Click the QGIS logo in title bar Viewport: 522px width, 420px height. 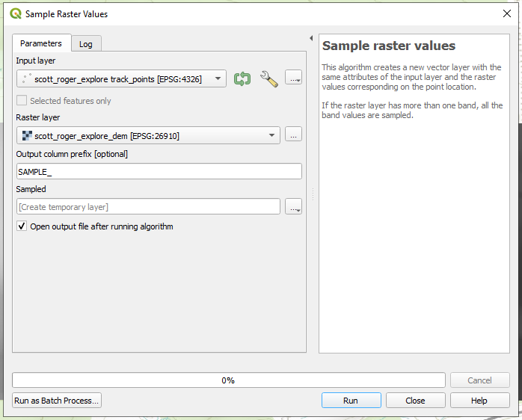point(15,13)
